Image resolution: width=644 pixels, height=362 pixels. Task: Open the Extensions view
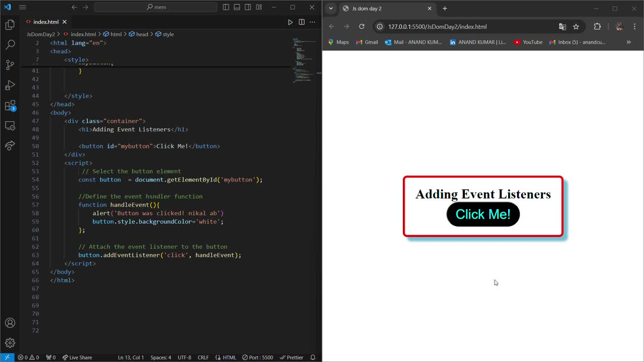10,106
